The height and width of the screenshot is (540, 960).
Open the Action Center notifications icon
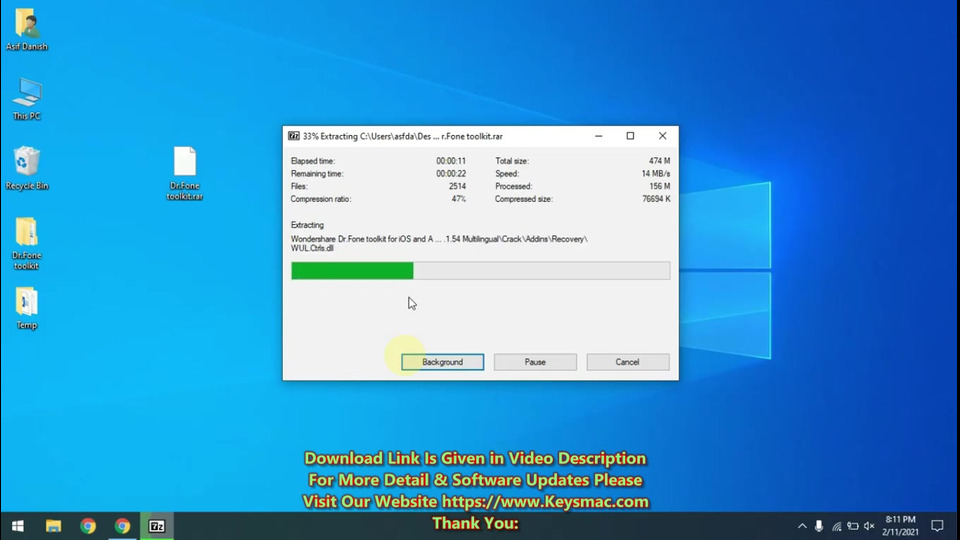coord(937,526)
